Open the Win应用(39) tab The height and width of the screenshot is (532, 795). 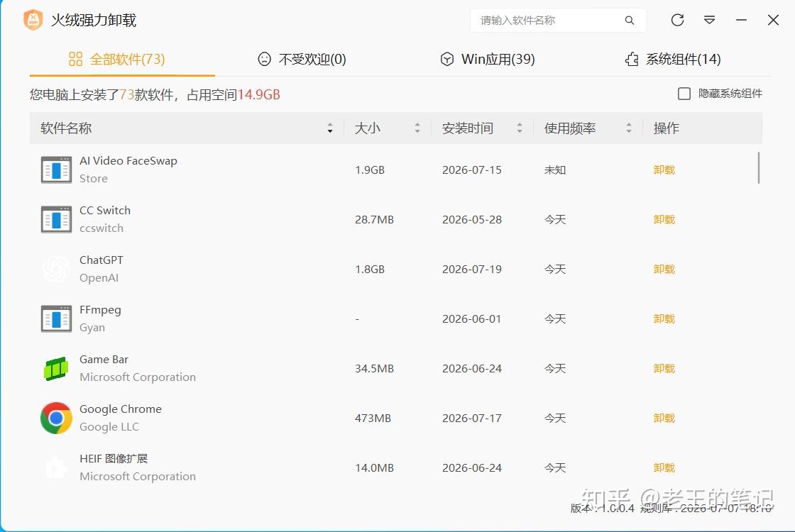[x=487, y=60]
